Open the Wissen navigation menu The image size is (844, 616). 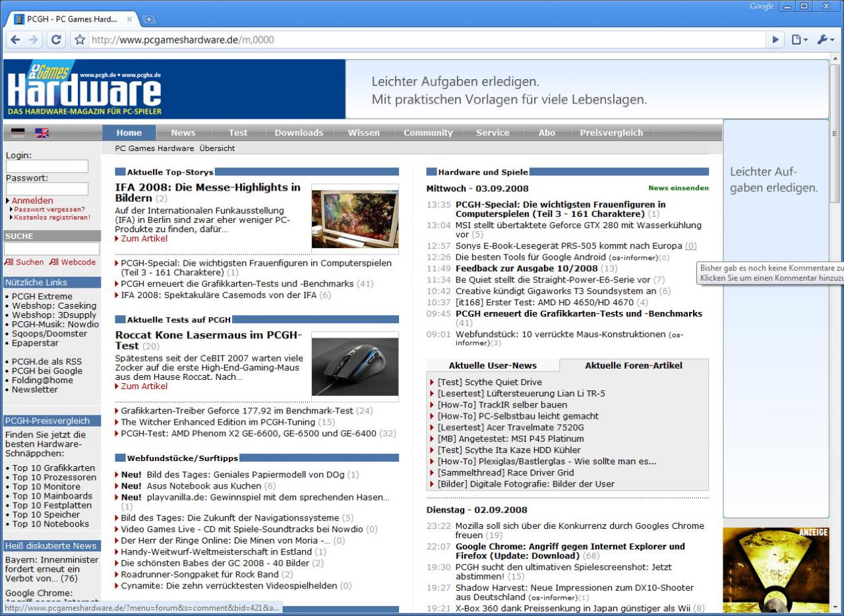click(364, 133)
